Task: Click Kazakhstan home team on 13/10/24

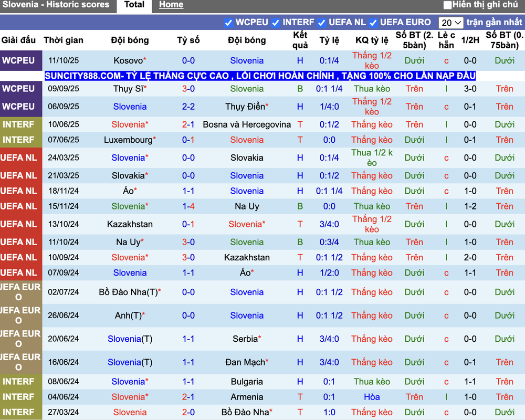Action: click(130, 224)
